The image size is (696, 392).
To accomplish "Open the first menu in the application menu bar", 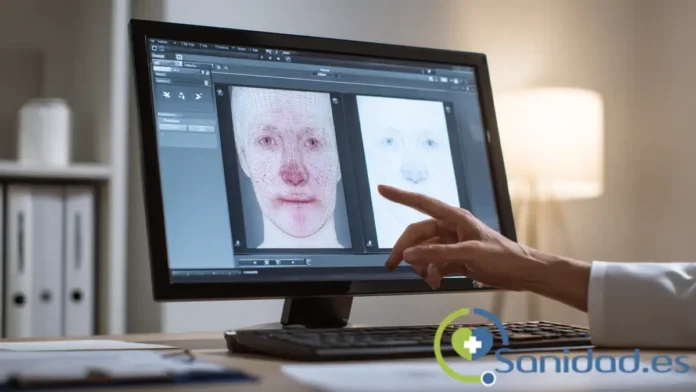I will (x=162, y=42).
